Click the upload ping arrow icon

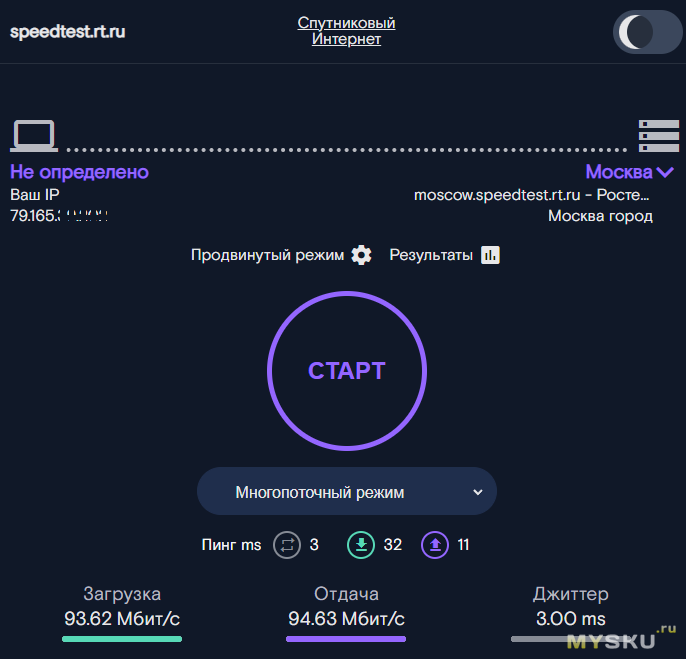(x=435, y=545)
